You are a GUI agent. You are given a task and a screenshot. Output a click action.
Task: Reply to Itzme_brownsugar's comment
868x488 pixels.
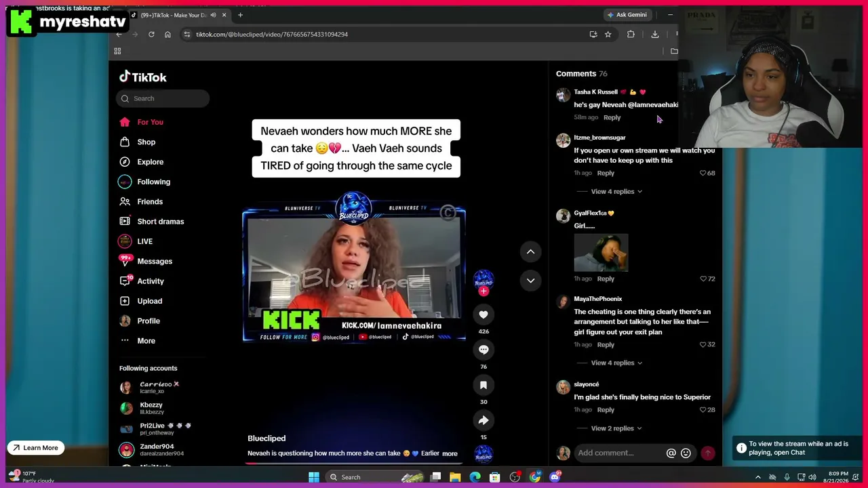[606, 173]
